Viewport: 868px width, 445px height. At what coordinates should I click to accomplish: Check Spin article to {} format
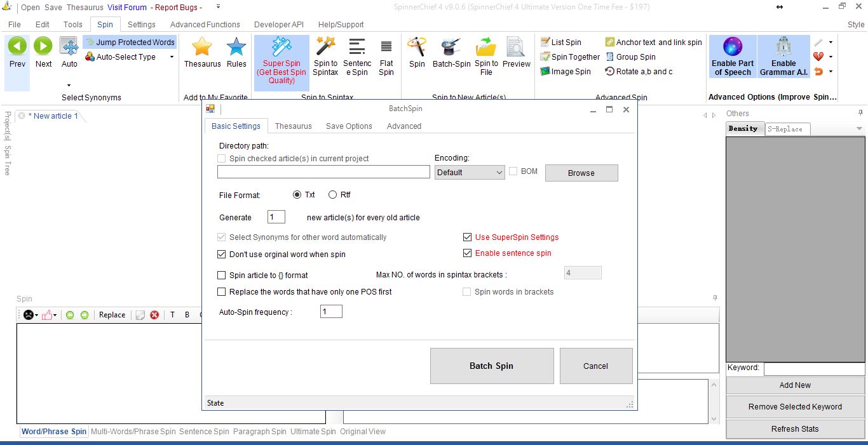pyautogui.click(x=222, y=276)
